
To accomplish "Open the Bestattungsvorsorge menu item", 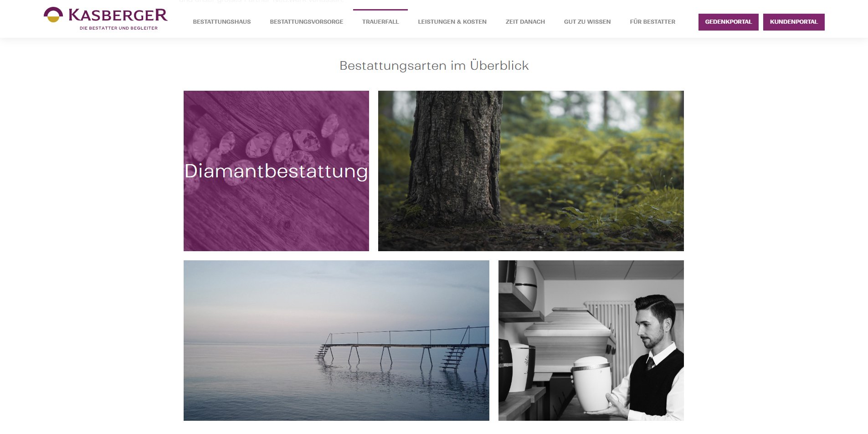I will tap(307, 22).
